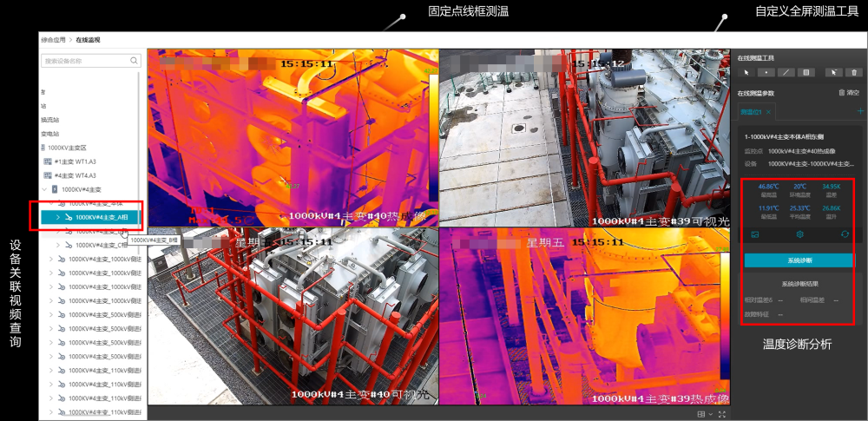Toggle fullscreen icon at bottom right

[x=722, y=414]
